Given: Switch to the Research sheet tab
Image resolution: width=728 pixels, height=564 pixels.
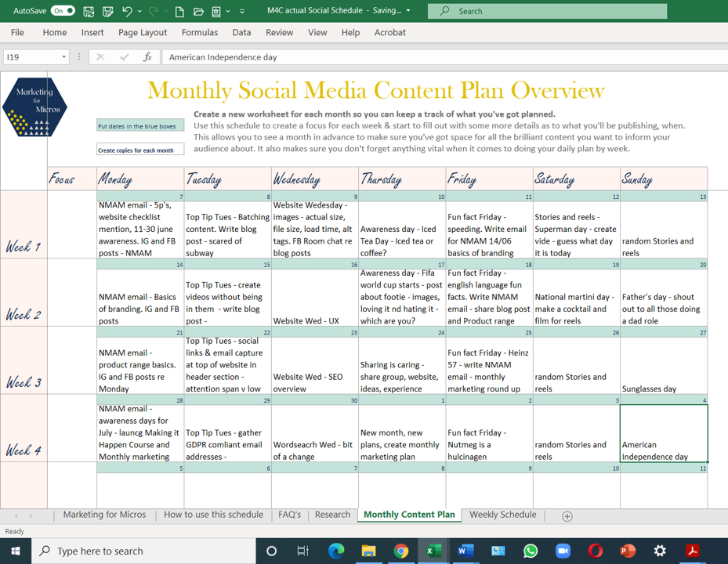Looking at the screenshot, I should tap(332, 515).
